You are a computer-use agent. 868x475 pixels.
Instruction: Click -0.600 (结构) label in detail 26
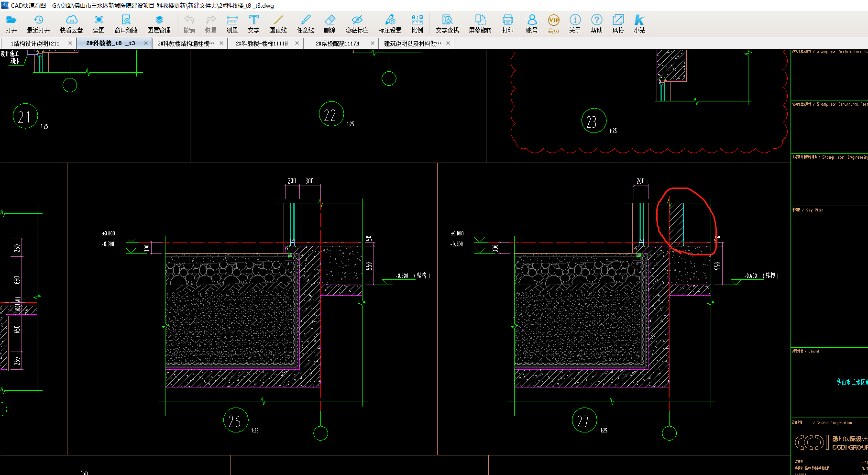point(413,276)
